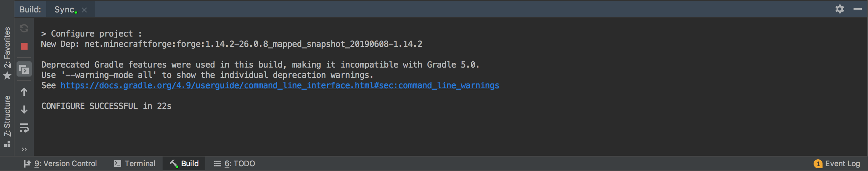
Task: Stop the build with the red square
Action: [24, 46]
